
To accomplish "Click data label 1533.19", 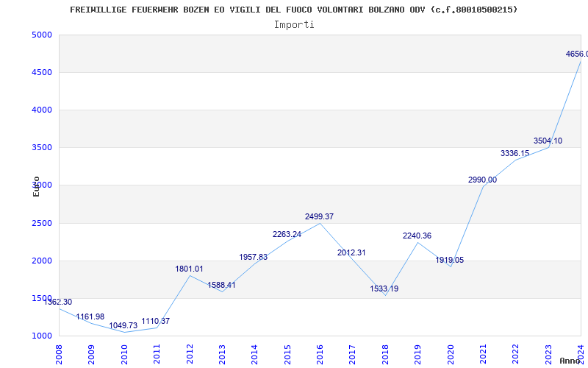I will point(384,289).
